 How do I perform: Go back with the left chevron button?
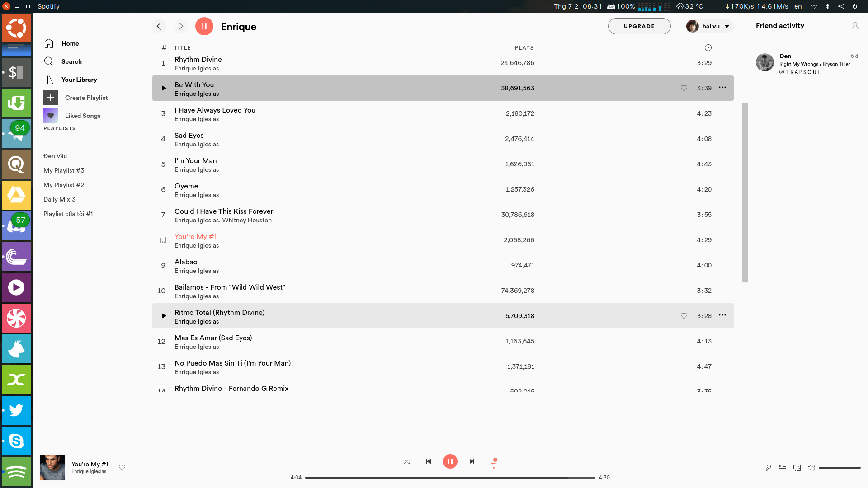tap(159, 26)
